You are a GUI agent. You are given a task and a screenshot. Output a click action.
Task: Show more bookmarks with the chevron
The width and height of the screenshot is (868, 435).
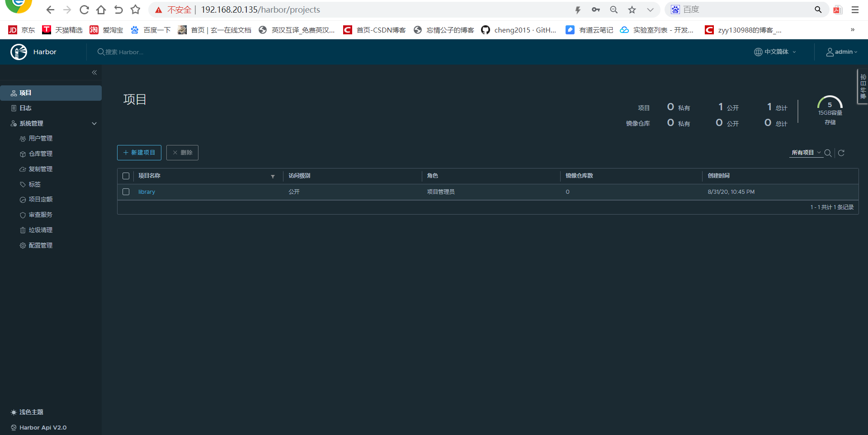pyautogui.click(x=853, y=30)
